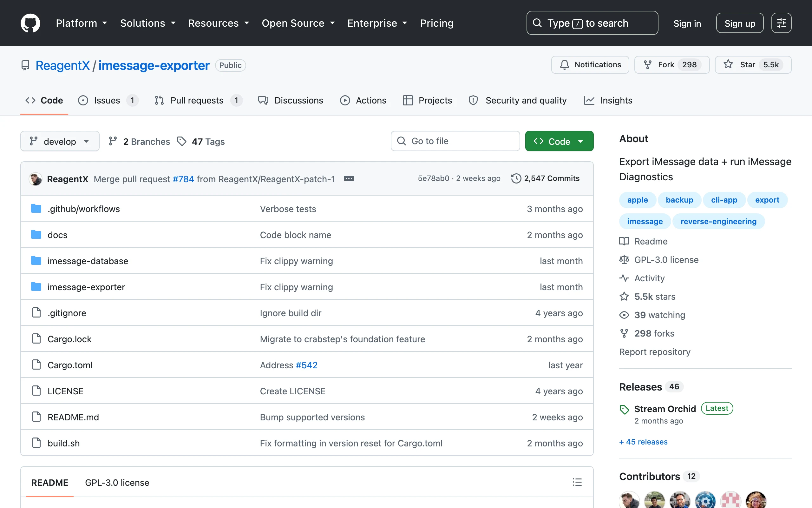The height and width of the screenshot is (508, 812).
Task: Click the reverse-engineering topic tag
Action: click(718, 221)
